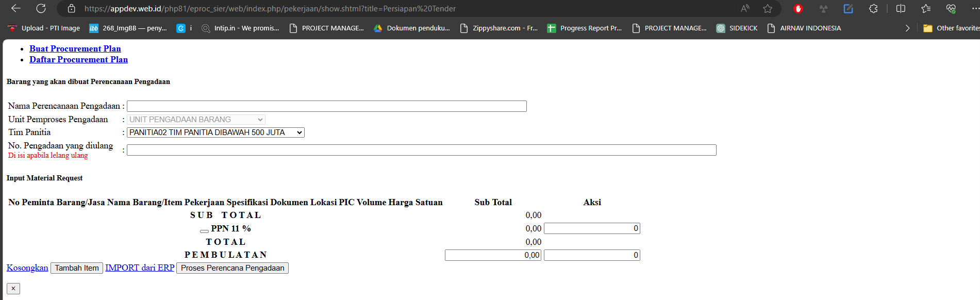Open Unit Pemproses Pengadaan dropdown
Screen dimensions: 980x300
196,120
